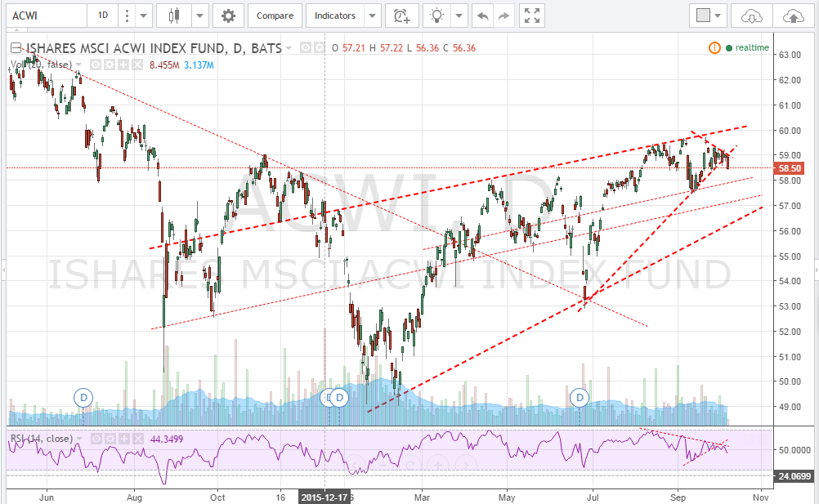The width and height of the screenshot is (819, 504).
Task: Click the ACWI symbol search field
Action: 46,16
